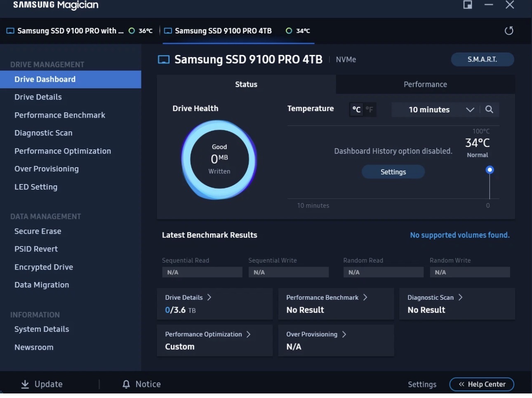Viewport: 532px width, 398px height.
Task: Expand the Performance Benchmark card chevron
Action: [365, 297]
